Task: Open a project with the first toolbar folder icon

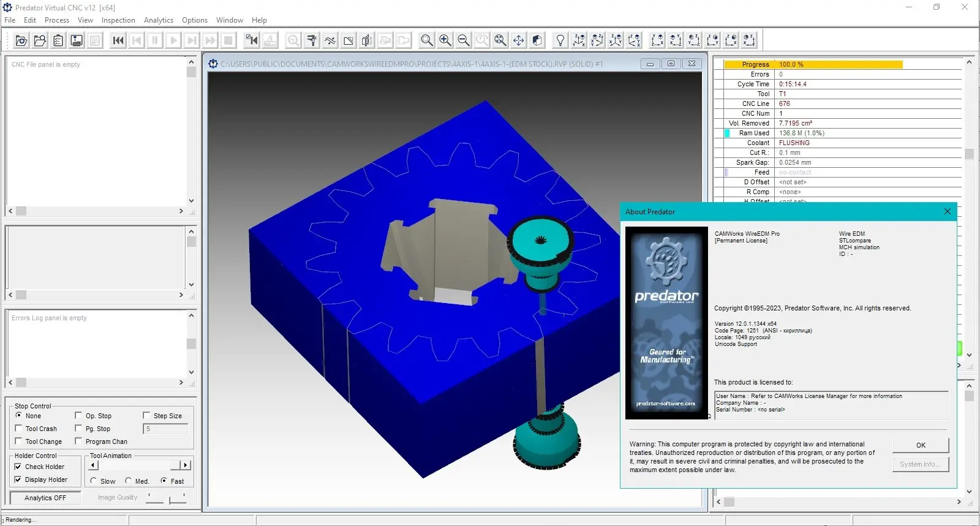Action: (x=21, y=40)
